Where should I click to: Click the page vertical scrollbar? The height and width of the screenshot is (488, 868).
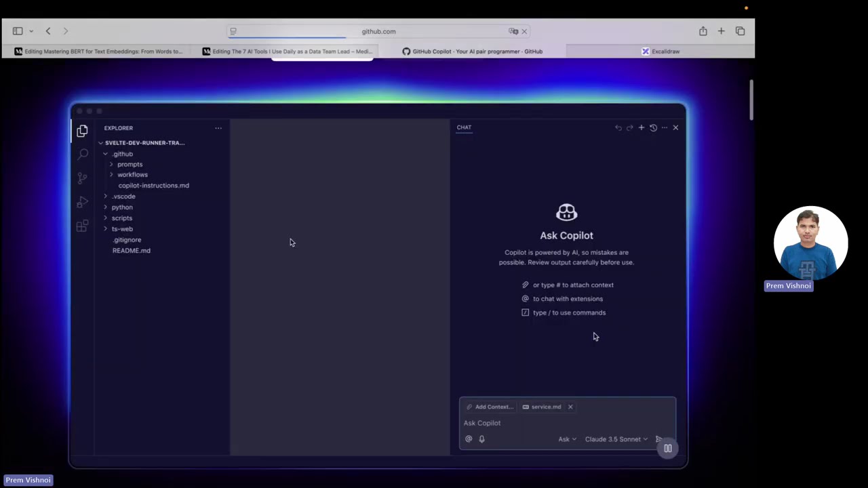tap(751, 100)
